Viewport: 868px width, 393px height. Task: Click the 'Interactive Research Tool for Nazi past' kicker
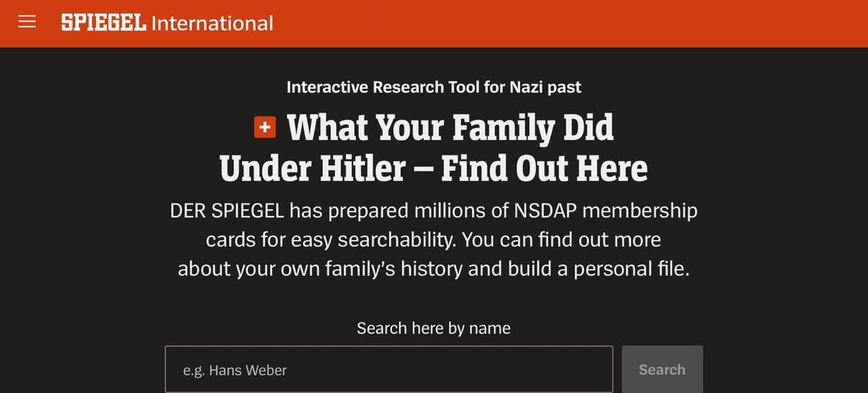click(434, 87)
